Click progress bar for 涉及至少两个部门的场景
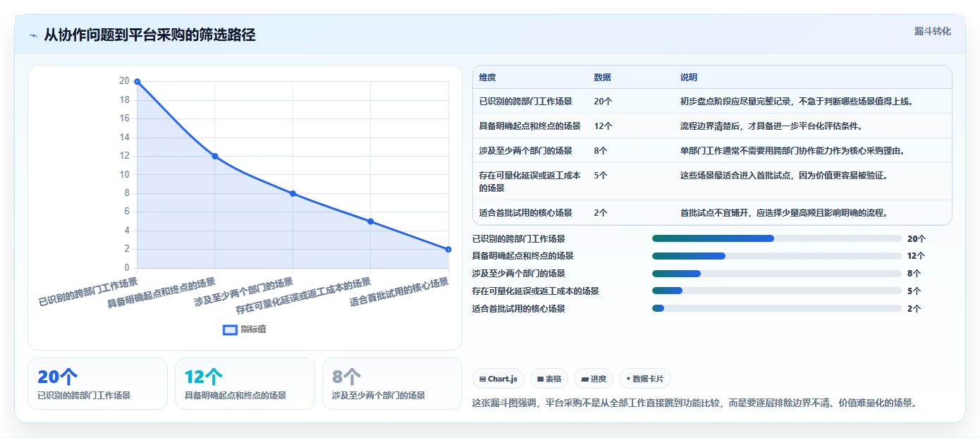This screenshot has height=438, width=980. (777, 273)
